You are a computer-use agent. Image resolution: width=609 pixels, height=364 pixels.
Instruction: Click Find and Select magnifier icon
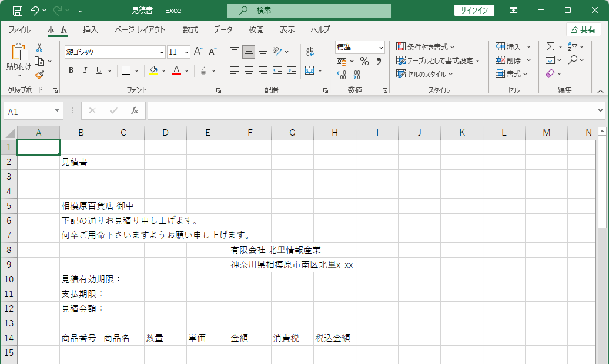tap(573, 60)
